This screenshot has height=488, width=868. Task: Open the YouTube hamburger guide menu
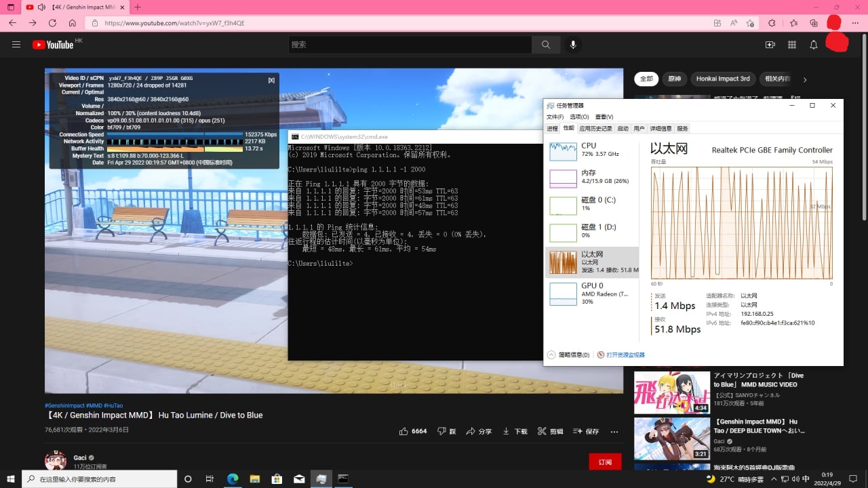coord(16,45)
